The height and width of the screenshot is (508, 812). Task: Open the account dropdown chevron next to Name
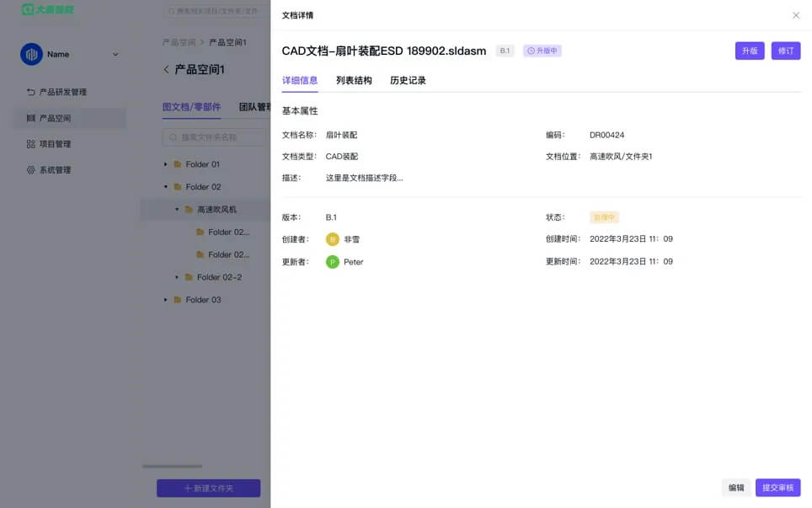[114, 54]
